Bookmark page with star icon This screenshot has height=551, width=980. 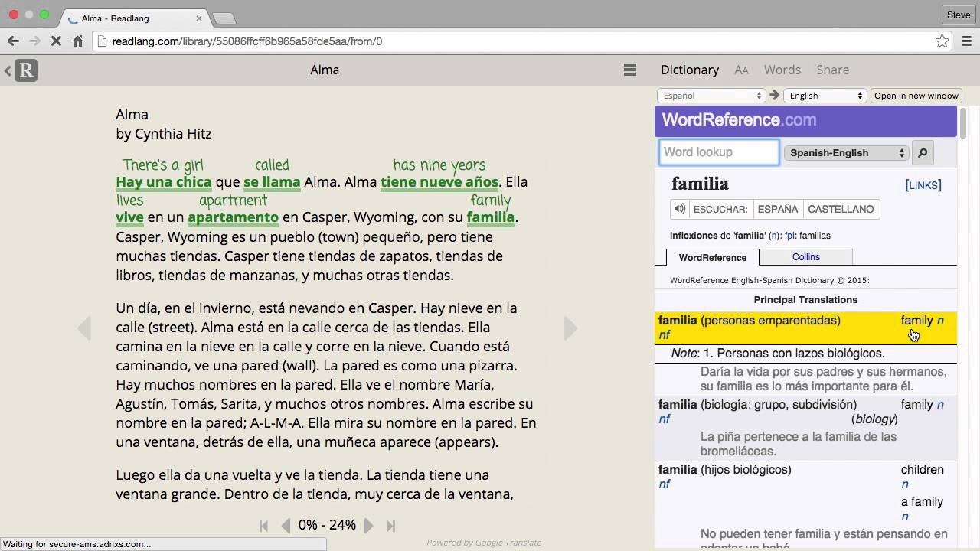click(942, 41)
